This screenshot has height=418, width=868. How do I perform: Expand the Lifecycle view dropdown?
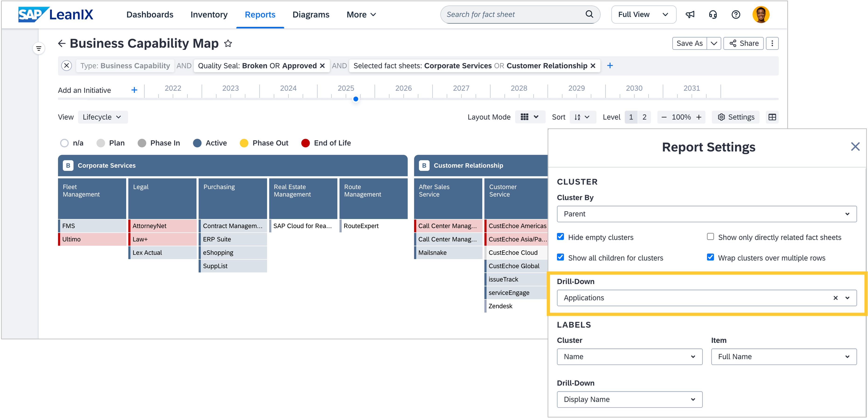coord(102,117)
